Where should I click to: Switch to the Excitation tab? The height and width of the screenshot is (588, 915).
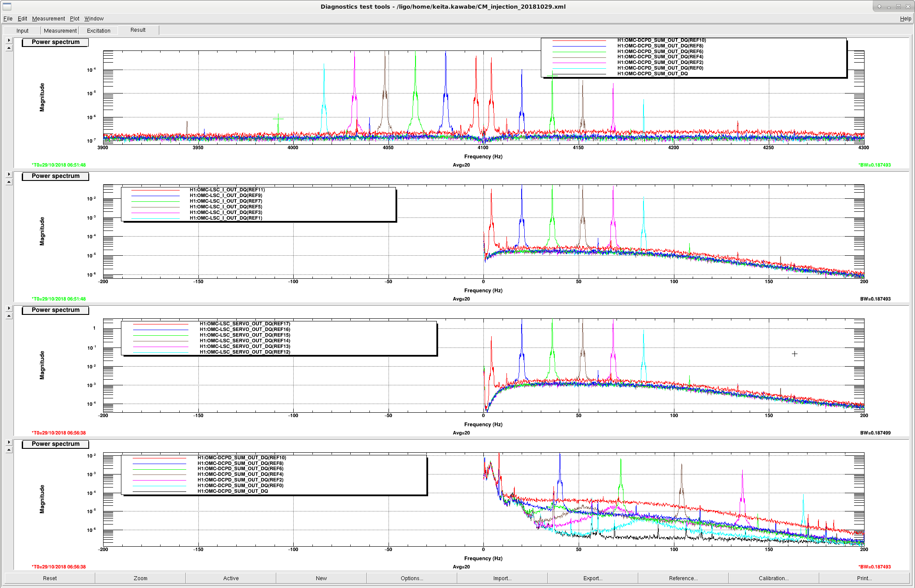(99, 31)
